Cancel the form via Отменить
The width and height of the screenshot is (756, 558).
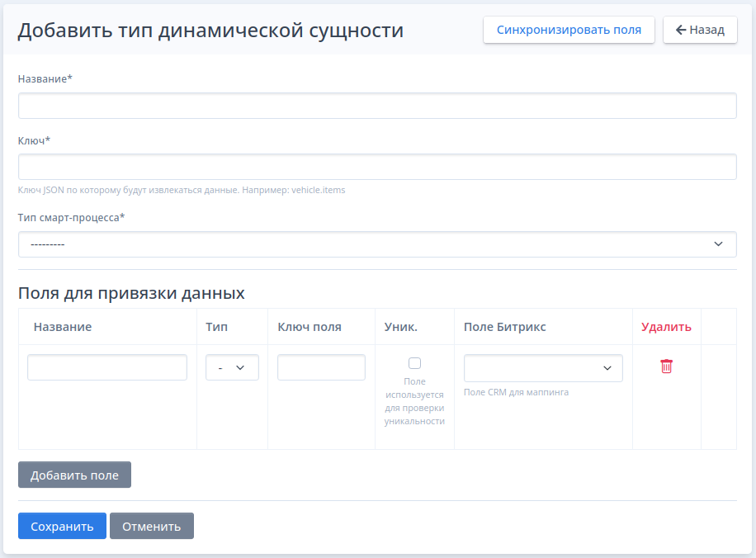tap(152, 526)
